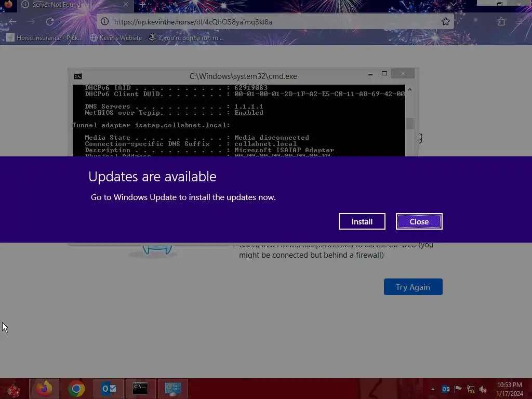Open network status tray icon

pos(471,389)
